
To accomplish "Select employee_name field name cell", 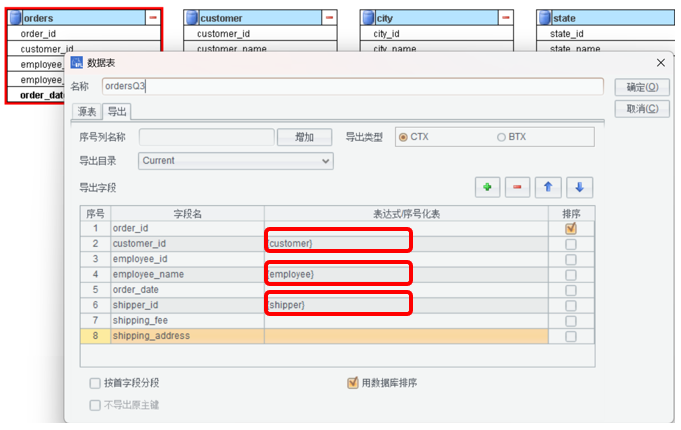I will 187,275.
